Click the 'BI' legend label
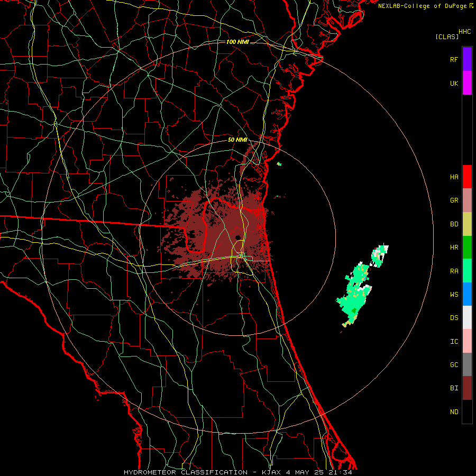This screenshot has width=476, height=476. [454, 388]
